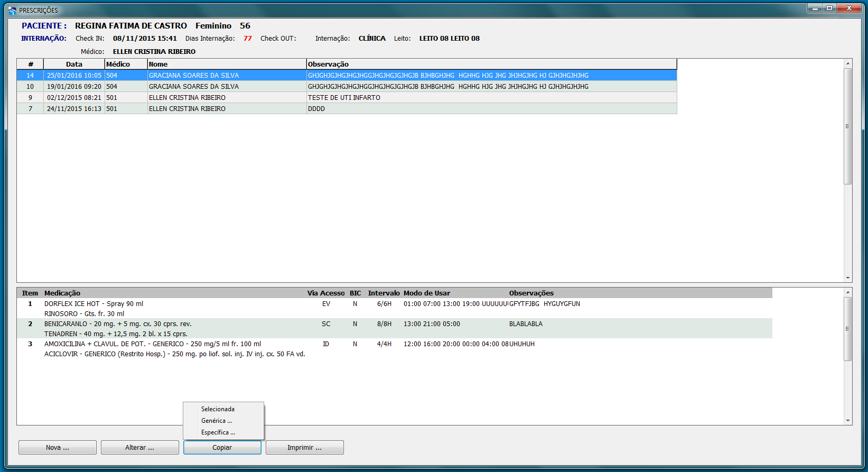Choose 'Específica ...' from the copy menu

tap(218, 432)
